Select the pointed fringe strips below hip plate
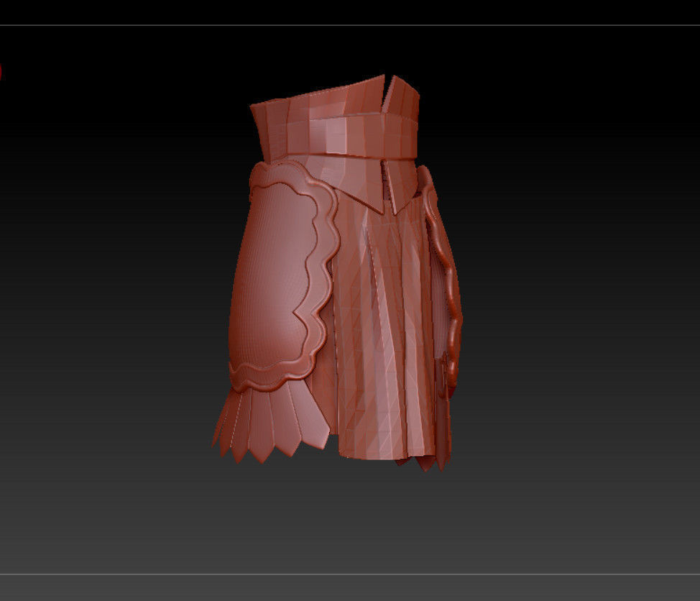The image size is (700, 601). [270, 420]
